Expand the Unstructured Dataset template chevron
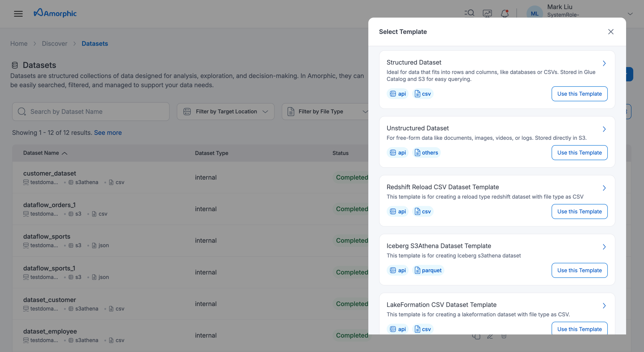 [x=604, y=129]
